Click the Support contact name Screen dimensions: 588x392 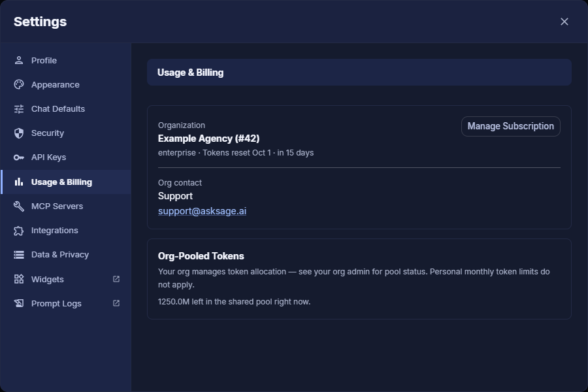[175, 196]
